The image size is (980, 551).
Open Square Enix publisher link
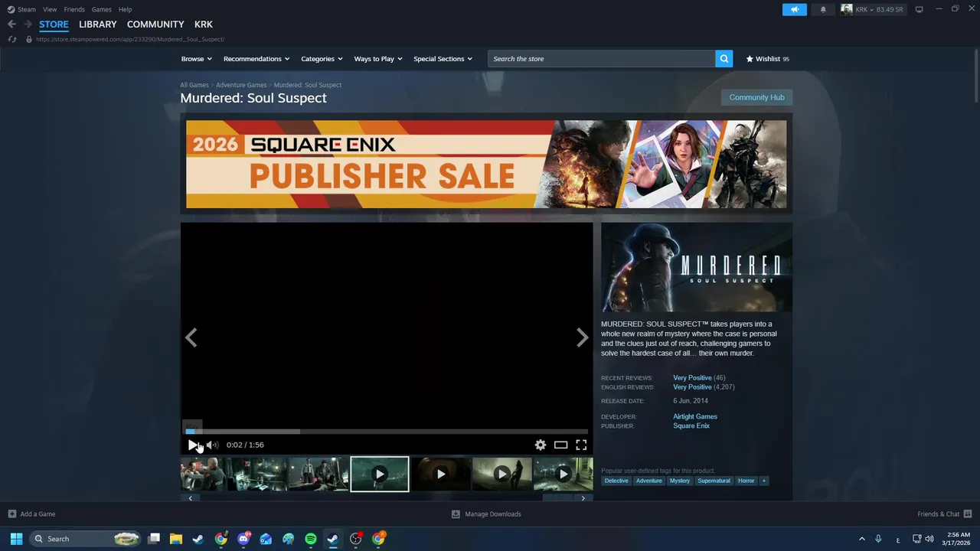(x=691, y=425)
